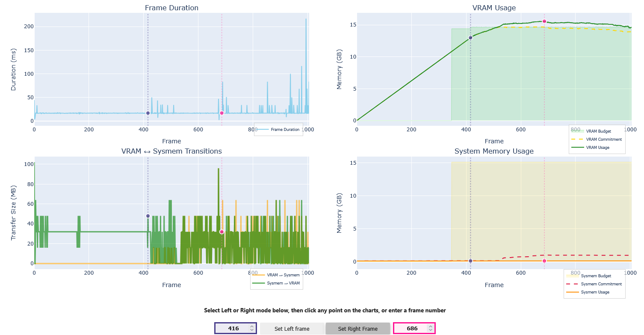Hide the green "VRAM Usage" line

point(598,147)
